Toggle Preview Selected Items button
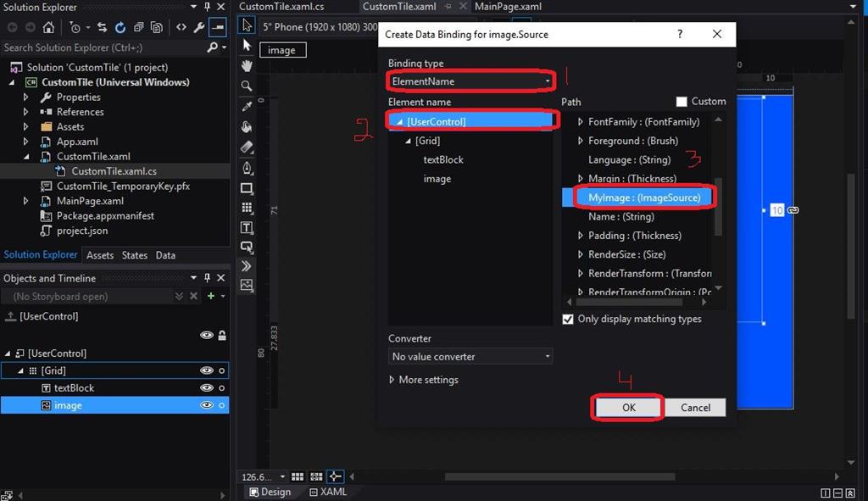This screenshot has width=868, height=501. pos(218,27)
